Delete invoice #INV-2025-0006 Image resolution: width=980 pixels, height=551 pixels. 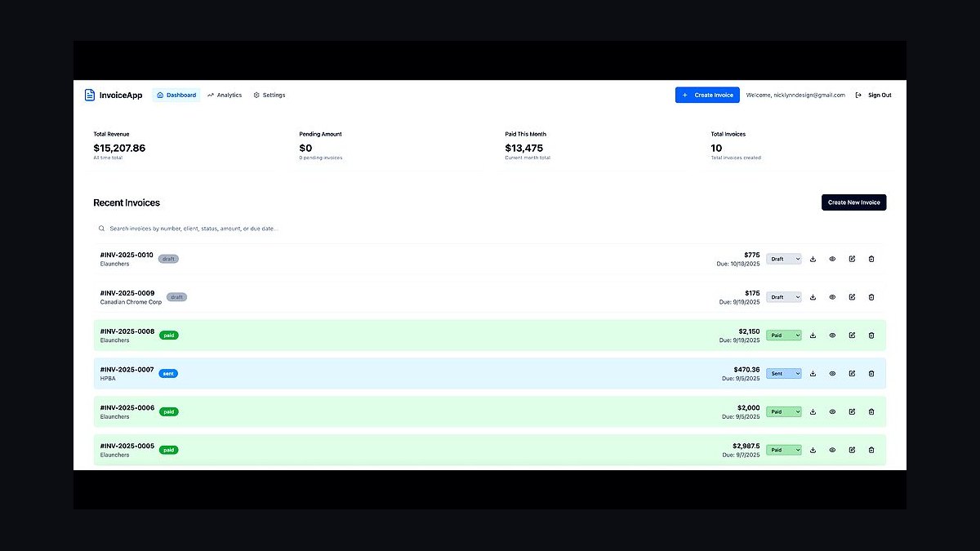point(871,411)
